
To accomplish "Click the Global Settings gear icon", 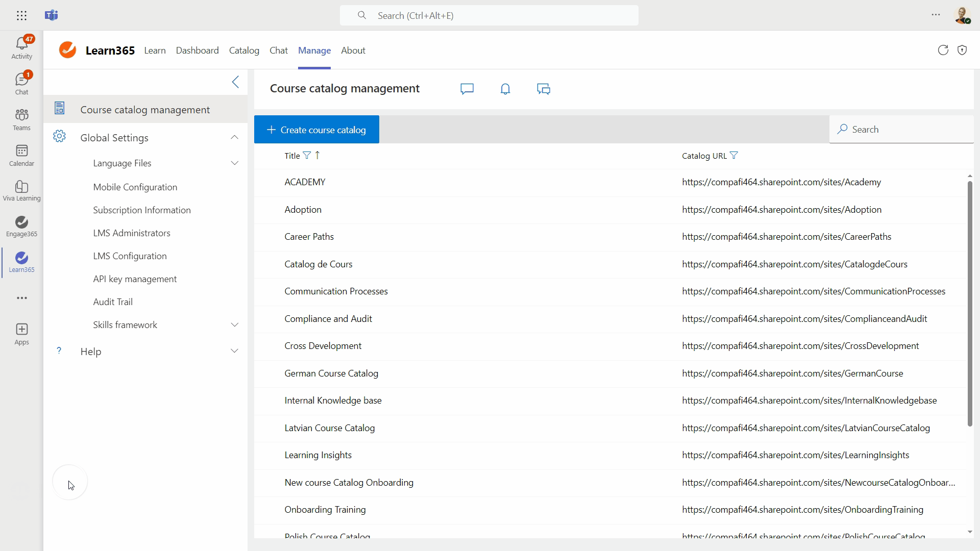I will [x=59, y=136].
